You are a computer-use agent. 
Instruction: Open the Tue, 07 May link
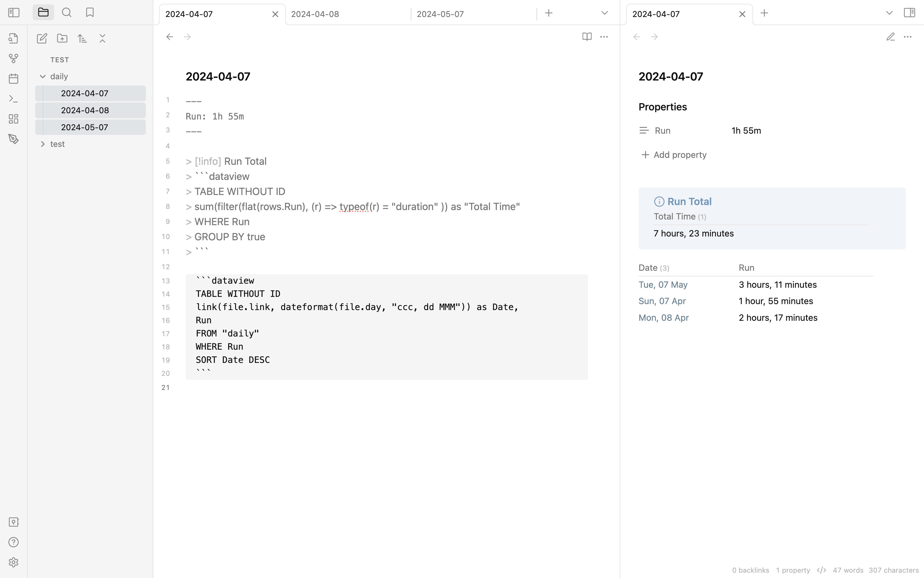click(x=663, y=285)
